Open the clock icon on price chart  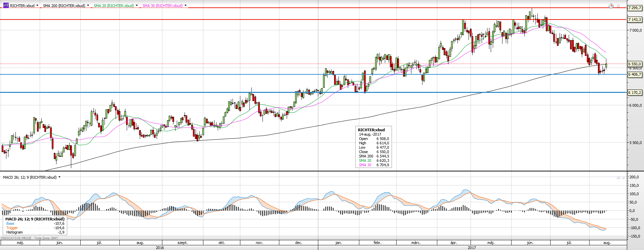pyautogui.click(x=611, y=6)
